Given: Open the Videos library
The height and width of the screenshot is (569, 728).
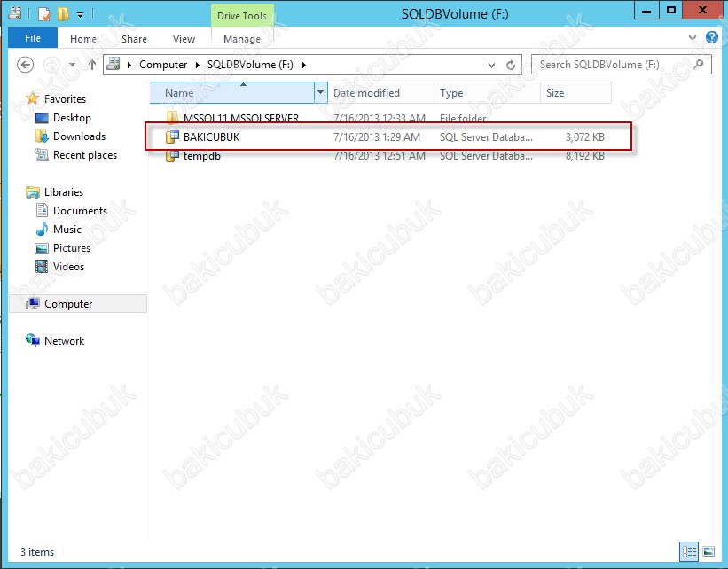Looking at the screenshot, I should click(x=68, y=267).
